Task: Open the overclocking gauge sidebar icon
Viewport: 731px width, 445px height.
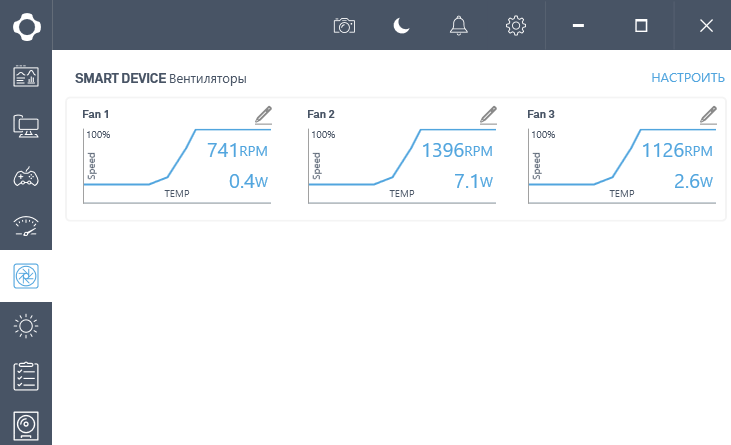Action: tap(26, 227)
